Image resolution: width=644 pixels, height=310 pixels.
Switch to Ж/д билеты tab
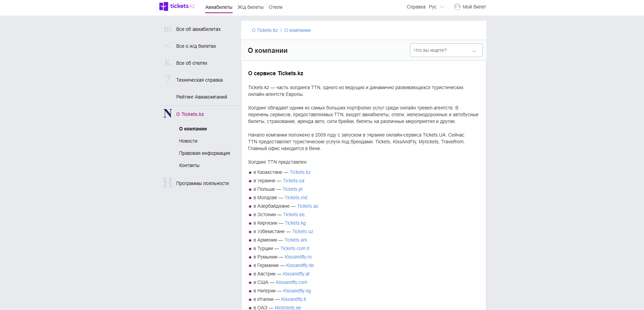(250, 7)
